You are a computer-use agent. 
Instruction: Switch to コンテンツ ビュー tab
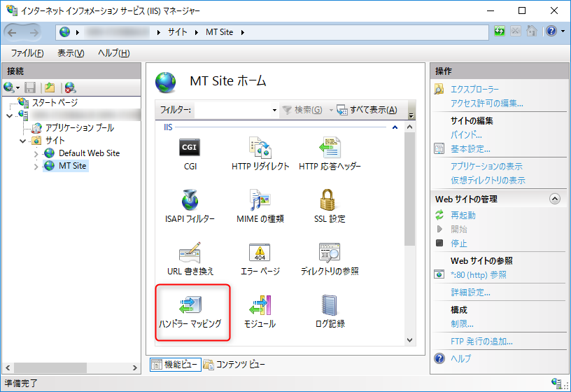[234, 364]
